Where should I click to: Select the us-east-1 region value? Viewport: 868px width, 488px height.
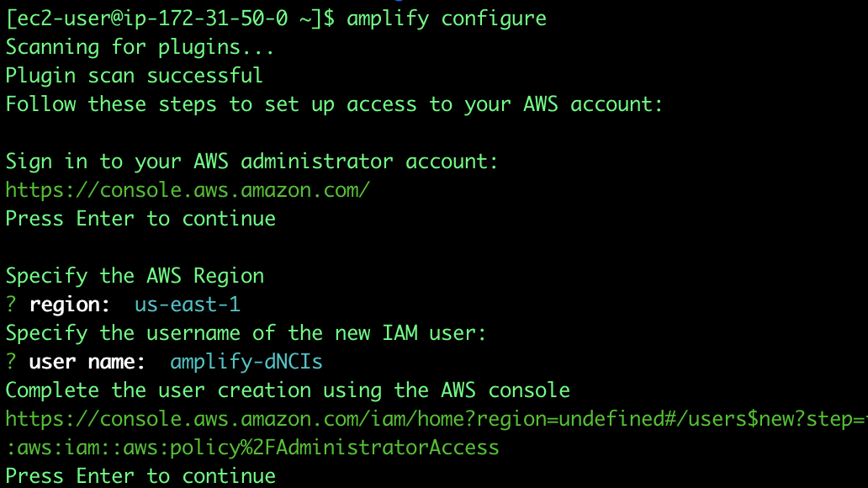click(188, 305)
